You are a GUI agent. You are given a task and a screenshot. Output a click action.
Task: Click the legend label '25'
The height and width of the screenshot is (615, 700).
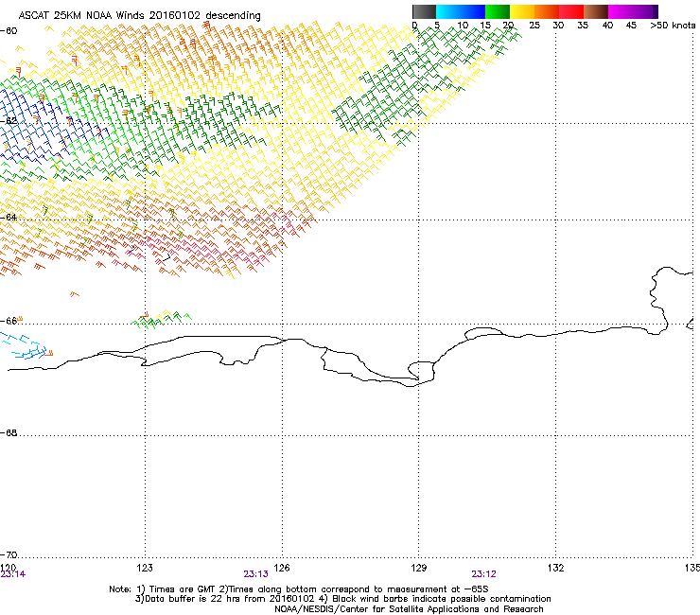pyautogui.click(x=534, y=26)
